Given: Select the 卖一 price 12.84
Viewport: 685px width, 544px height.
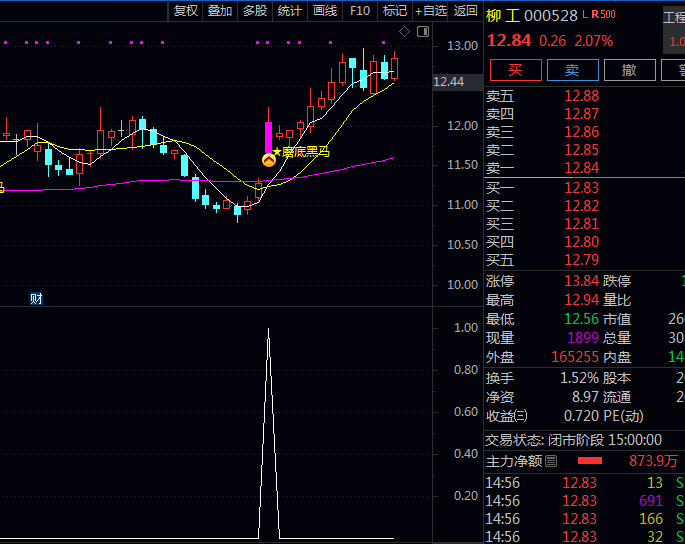Looking at the screenshot, I should 581,168.
